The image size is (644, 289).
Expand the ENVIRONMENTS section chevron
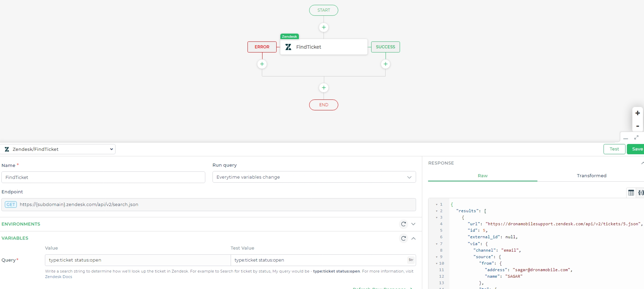[x=413, y=224]
